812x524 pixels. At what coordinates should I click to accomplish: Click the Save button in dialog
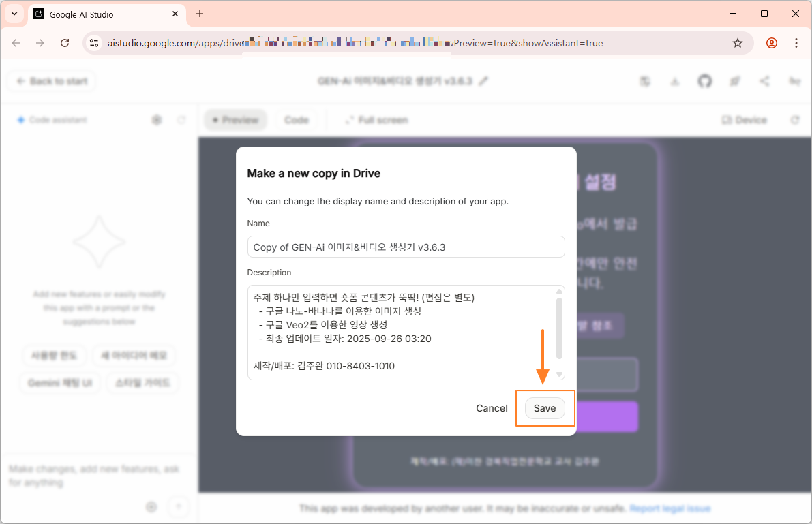coord(545,408)
